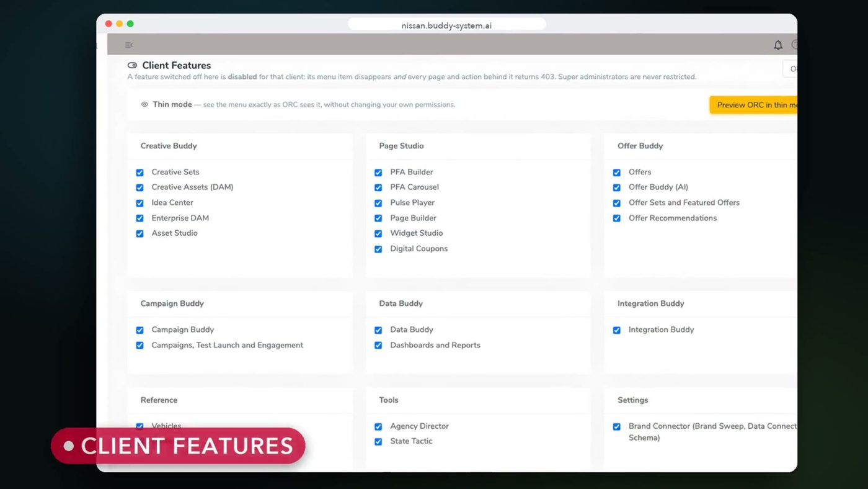Disable the Pulse Player checkbox
868x489 pixels.
click(x=378, y=203)
